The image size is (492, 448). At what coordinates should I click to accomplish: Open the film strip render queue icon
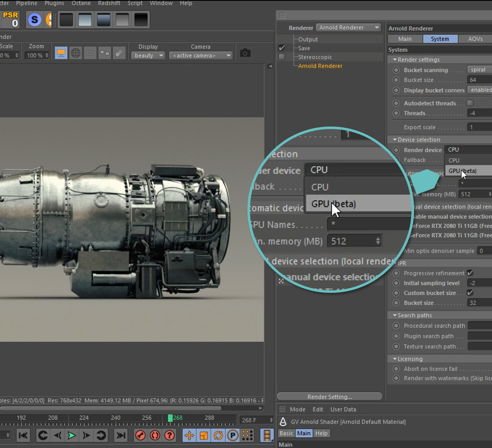click(x=267, y=436)
